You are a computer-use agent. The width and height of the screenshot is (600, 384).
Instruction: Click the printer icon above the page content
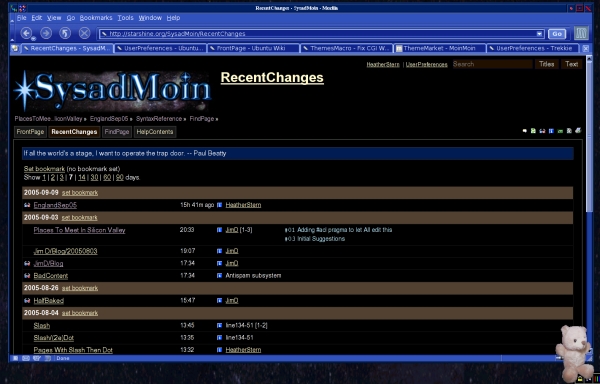(x=578, y=131)
